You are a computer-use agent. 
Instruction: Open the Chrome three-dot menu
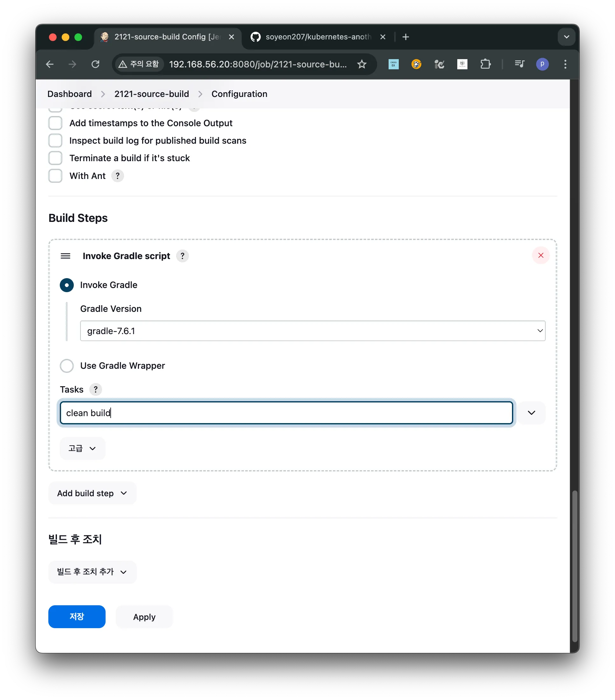tap(565, 64)
